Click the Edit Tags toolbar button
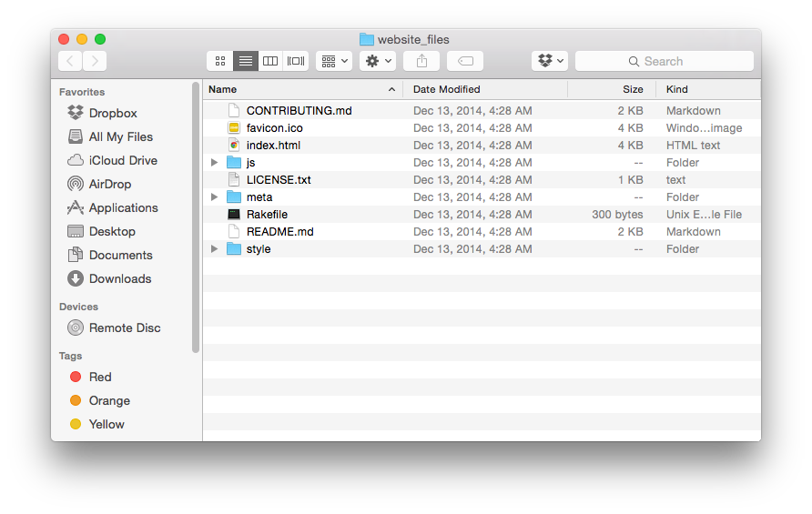The width and height of the screenshot is (812, 514). tap(464, 61)
